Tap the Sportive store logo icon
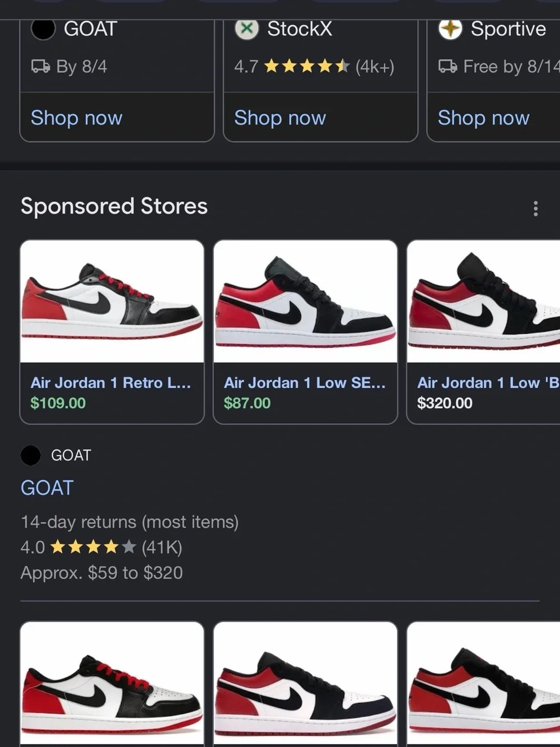Image resolution: width=560 pixels, height=747 pixels. [450, 29]
